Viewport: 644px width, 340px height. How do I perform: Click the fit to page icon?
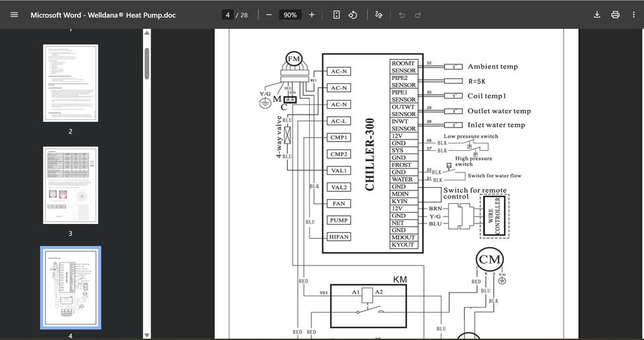click(x=337, y=15)
